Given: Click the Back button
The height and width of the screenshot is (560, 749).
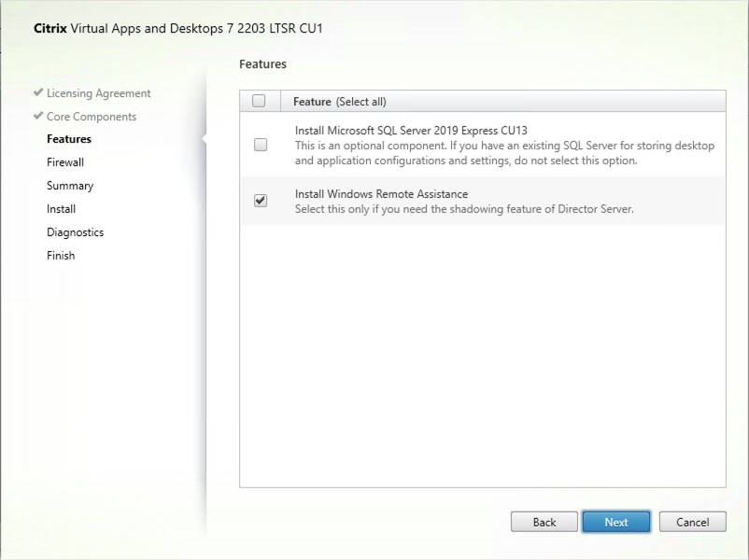Looking at the screenshot, I should [544, 522].
